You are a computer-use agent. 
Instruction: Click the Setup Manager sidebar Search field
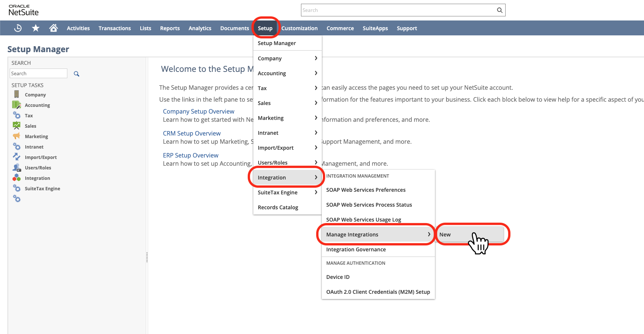coord(38,73)
